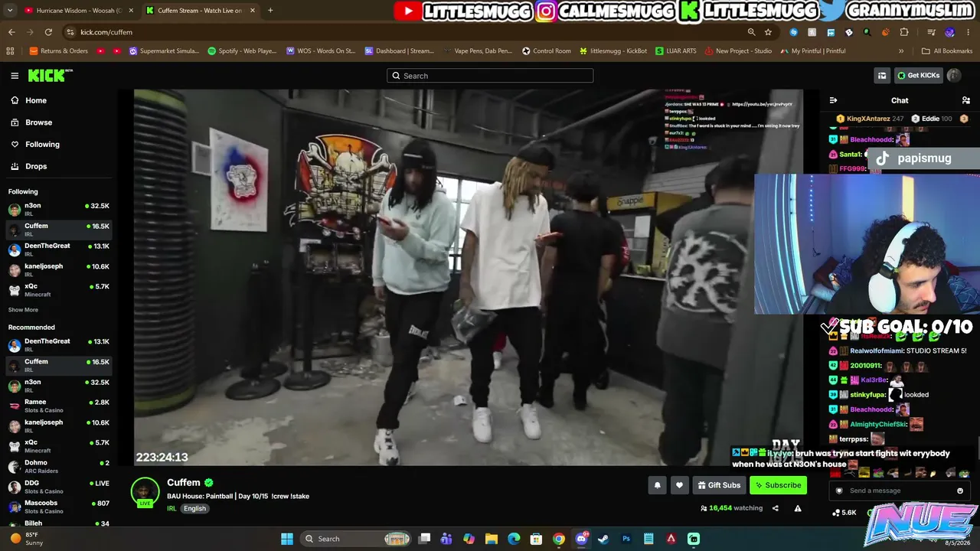The height and width of the screenshot is (551, 980).
Task: Click the Kick search field
Action: point(490,76)
